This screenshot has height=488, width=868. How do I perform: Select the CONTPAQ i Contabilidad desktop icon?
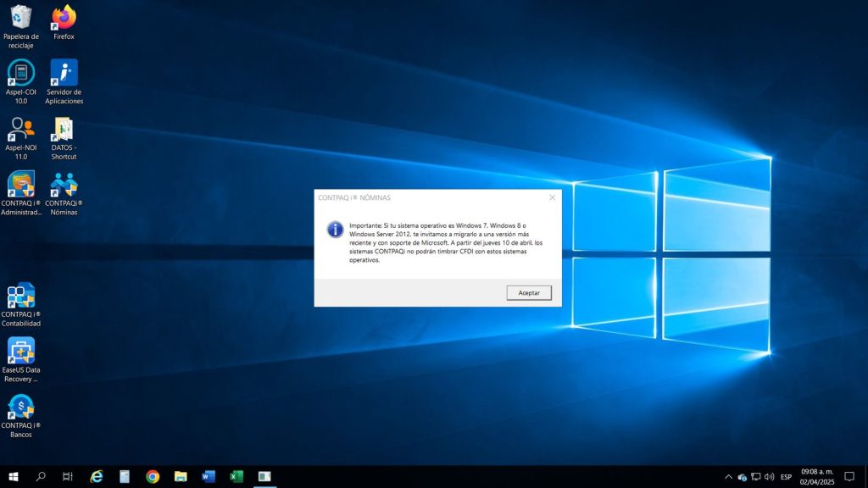click(x=21, y=304)
